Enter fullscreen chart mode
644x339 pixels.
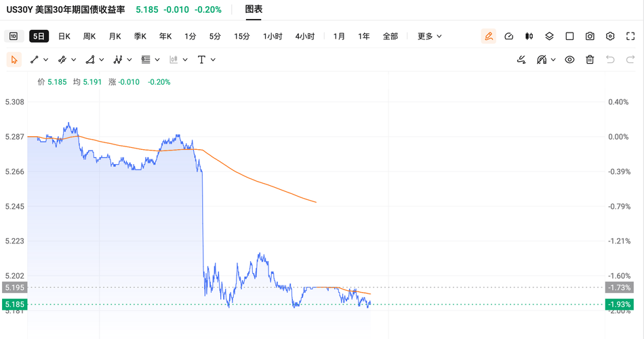630,36
